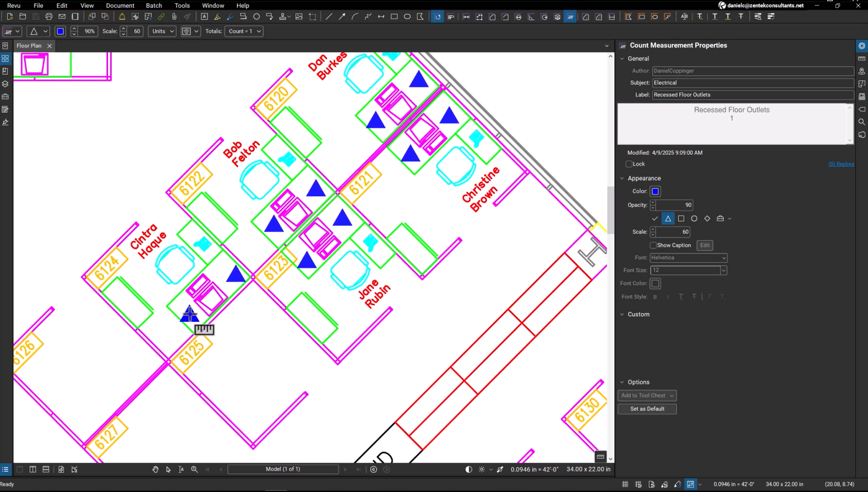This screenshot has width=868, height=492.
Task: Open the Layers panel in left sidebar
Action: click(x=5, y=84)
